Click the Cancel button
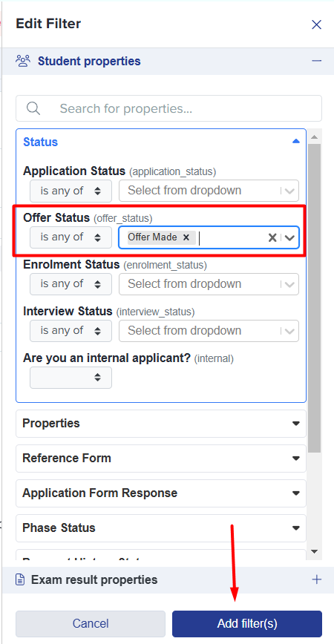334x644 pixels. click(x=91, y=624)
